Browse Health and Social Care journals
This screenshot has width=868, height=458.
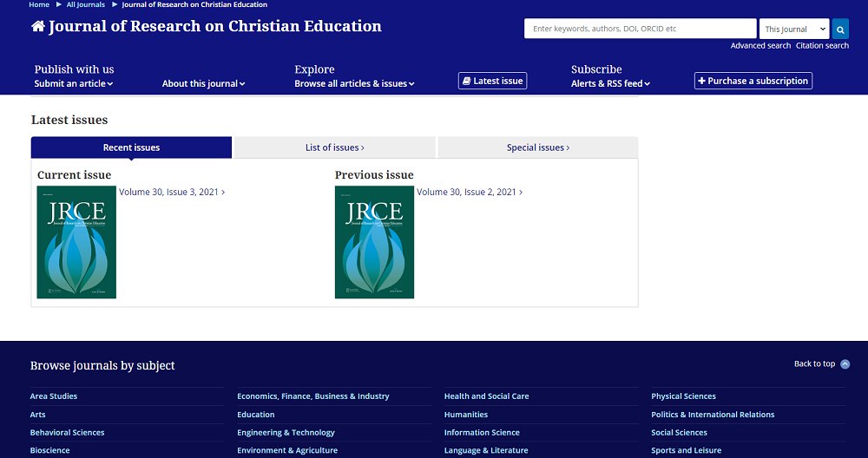(486, 396)
